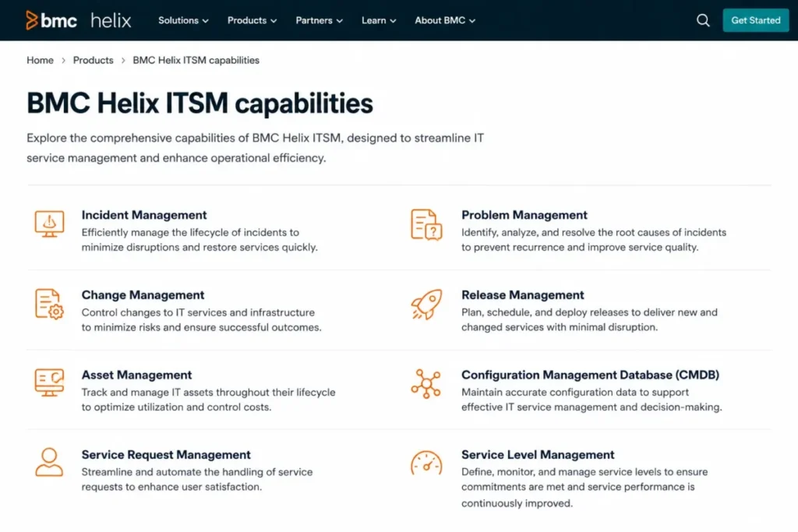Click the Change Management document gear icon
Viewport: 798px width, 532px height.
click(x=49, y=304)
